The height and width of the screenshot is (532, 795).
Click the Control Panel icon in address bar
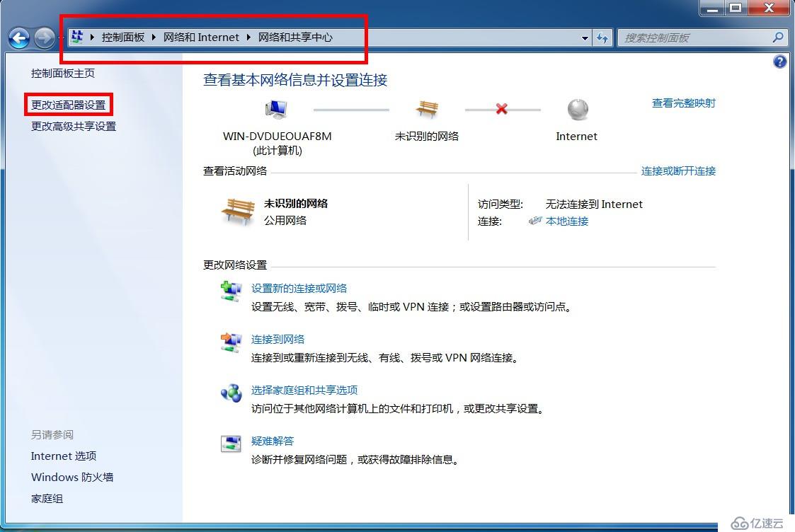click(x=77, y=37)
